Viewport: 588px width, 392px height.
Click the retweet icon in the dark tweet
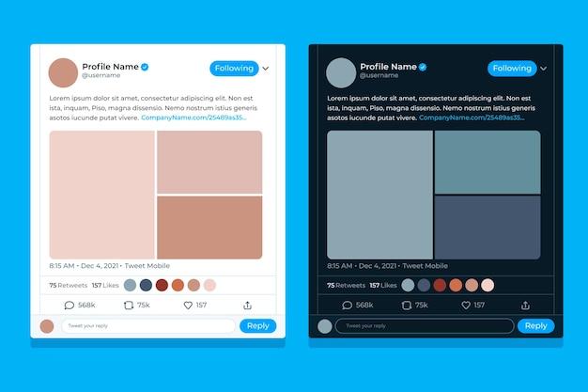point(407,306)
